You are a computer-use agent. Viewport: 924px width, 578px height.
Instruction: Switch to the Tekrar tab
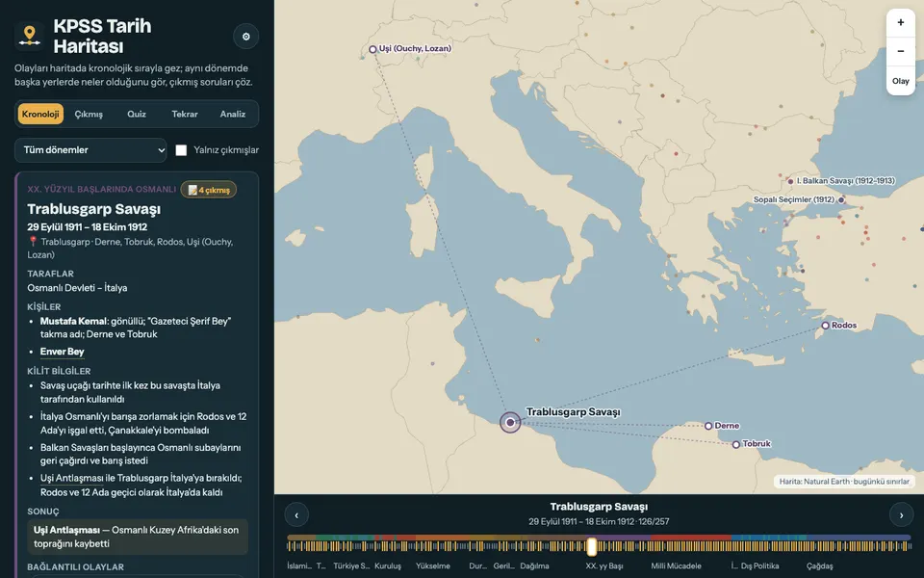tap(185, 114)
